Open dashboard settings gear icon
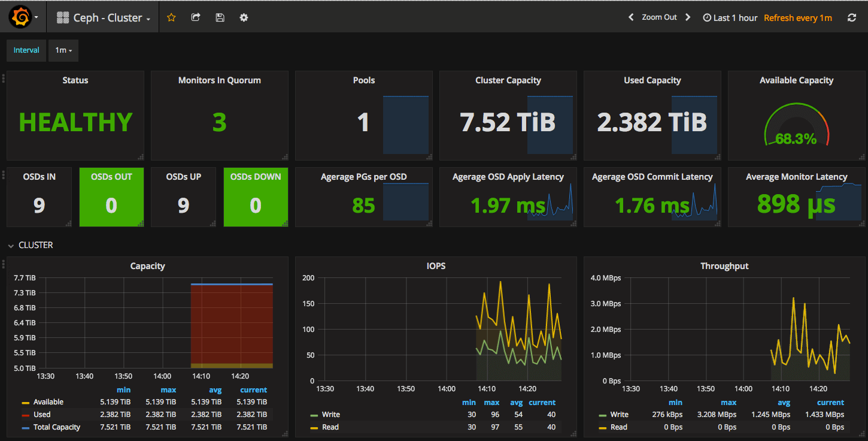The width and height of the screenshot is (868, 441). 244,18
